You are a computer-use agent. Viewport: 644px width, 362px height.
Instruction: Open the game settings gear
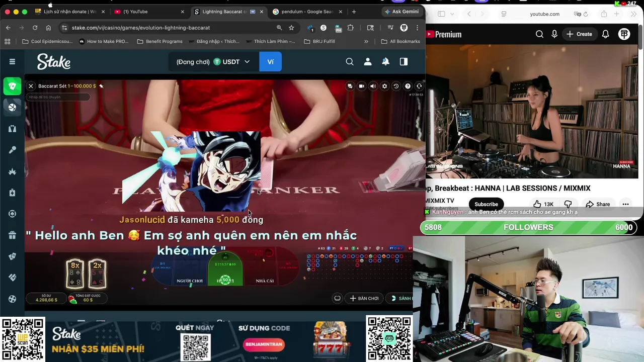384,86
